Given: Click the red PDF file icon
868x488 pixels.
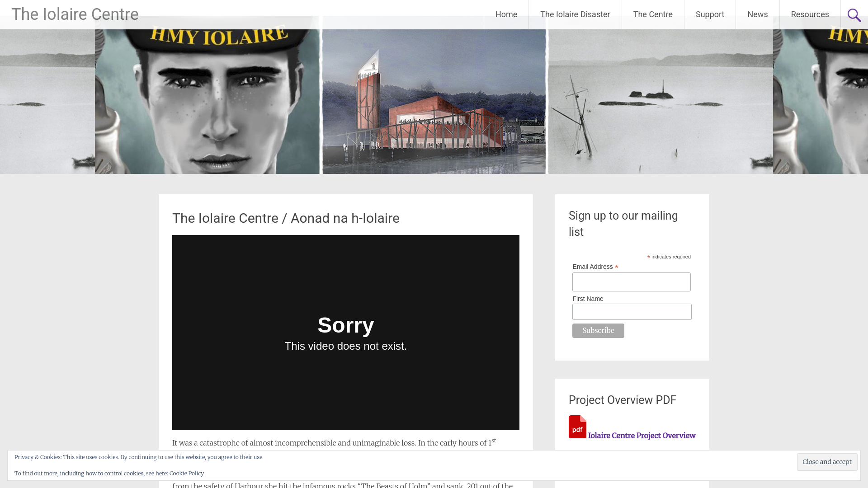Looking at the screenshot, I should 577,427.
